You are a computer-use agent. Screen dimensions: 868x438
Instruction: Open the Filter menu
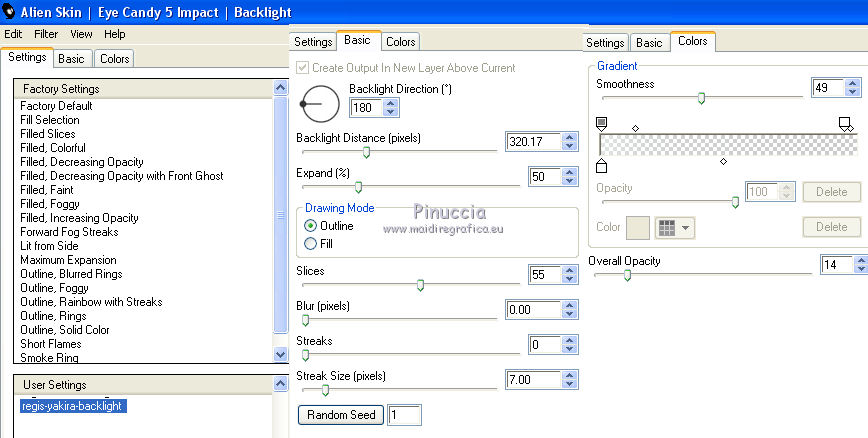pos(46,34)
